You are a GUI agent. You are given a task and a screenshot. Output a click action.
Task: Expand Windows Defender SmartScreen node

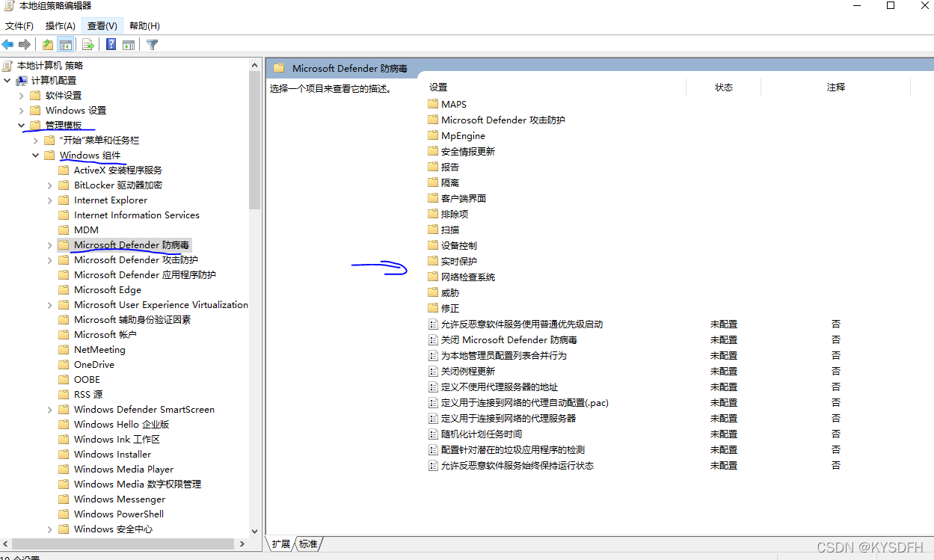[x=49, y=409]
